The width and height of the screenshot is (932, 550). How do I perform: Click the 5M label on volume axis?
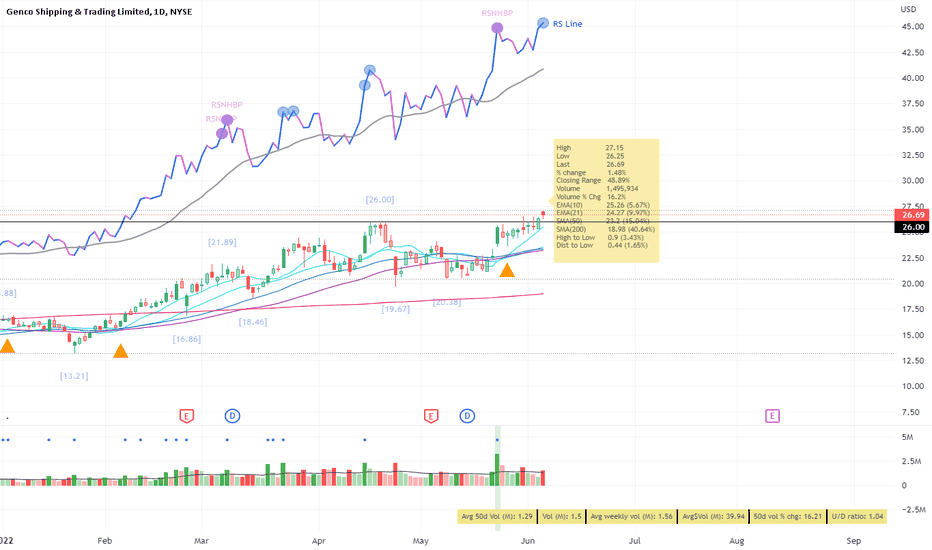coord(908,437)
